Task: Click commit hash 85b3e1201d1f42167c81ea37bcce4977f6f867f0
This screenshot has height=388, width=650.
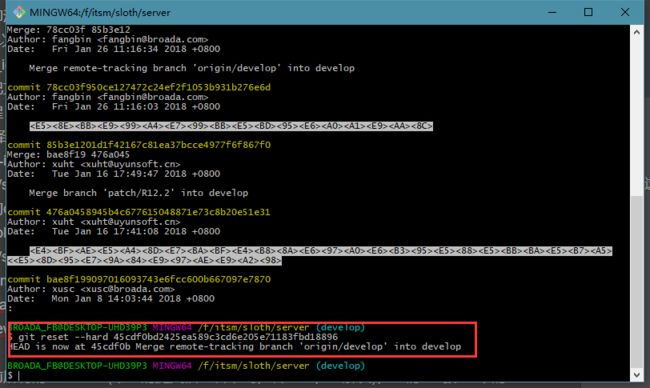Action: (x=158, y=145)
